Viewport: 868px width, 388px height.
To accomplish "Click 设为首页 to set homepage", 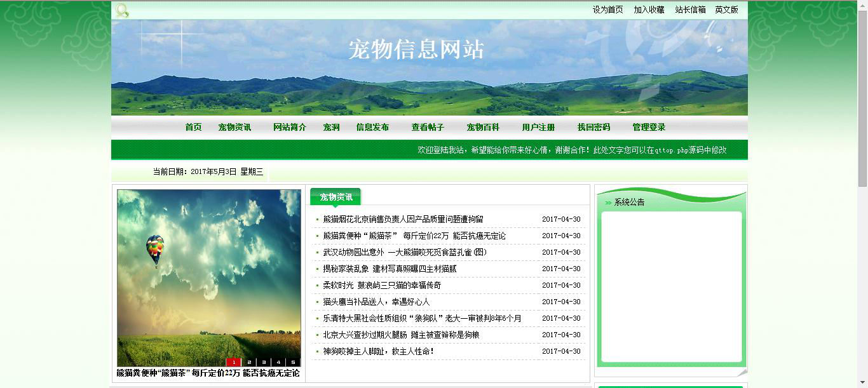I will (607, 10).
